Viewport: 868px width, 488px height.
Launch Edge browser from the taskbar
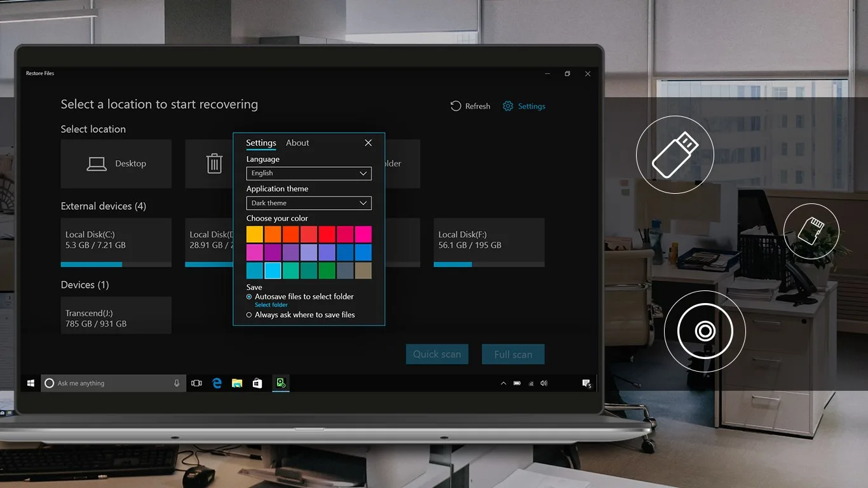coord(217,383)
